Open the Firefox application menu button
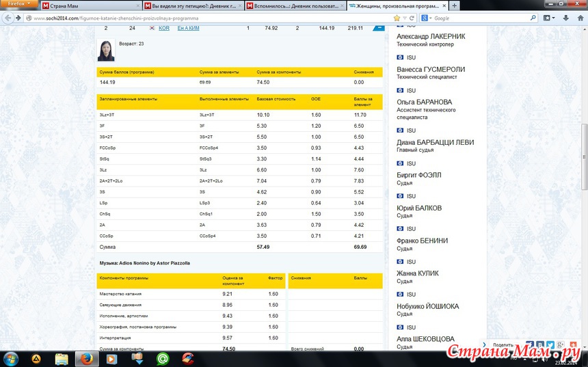Image resolution: width=588 pixels, height=367 pixels. [x=18, y=3]
